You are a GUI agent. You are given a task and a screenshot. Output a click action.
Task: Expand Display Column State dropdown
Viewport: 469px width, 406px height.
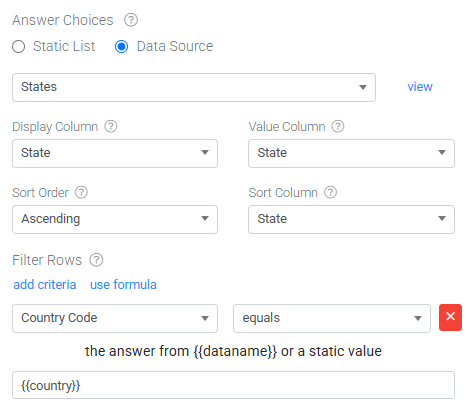pyautogui.click(x=115, y=153)
